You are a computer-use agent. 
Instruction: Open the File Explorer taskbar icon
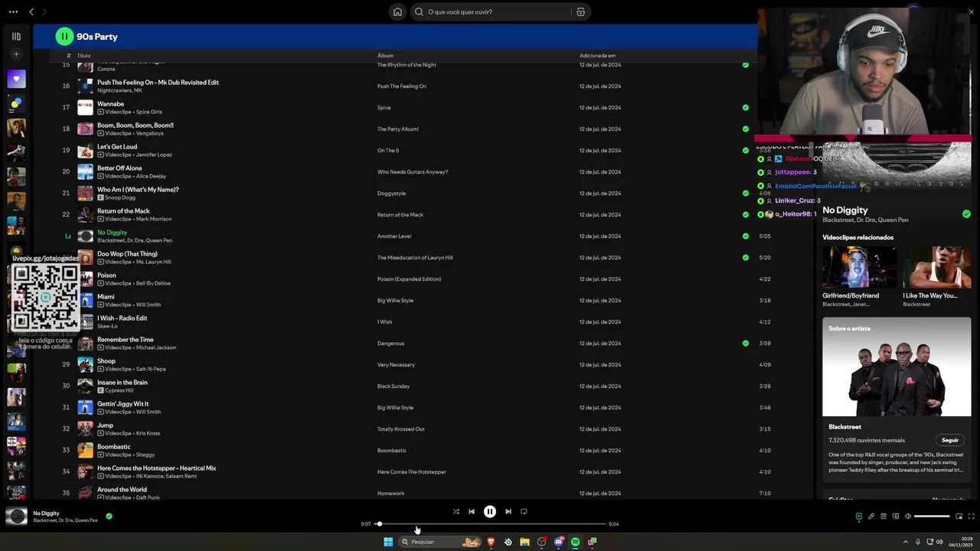pyautogui.click(x=524, y=542)
